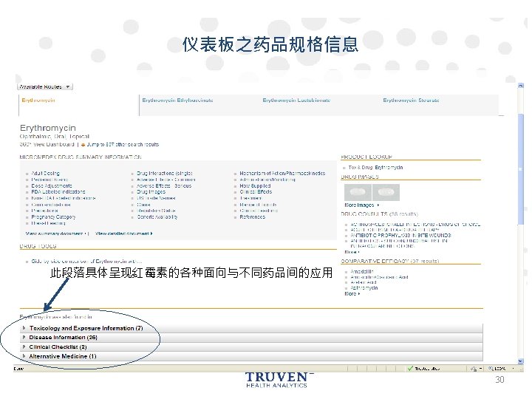Expand Clinical Checklist (2) section
Viewport: 532px width, 399px height.
[251, 347]
